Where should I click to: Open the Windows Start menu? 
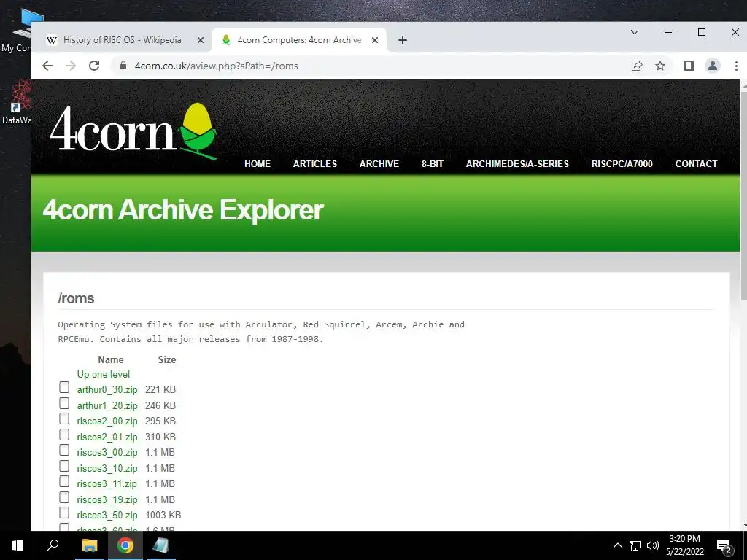pos(18,545)
